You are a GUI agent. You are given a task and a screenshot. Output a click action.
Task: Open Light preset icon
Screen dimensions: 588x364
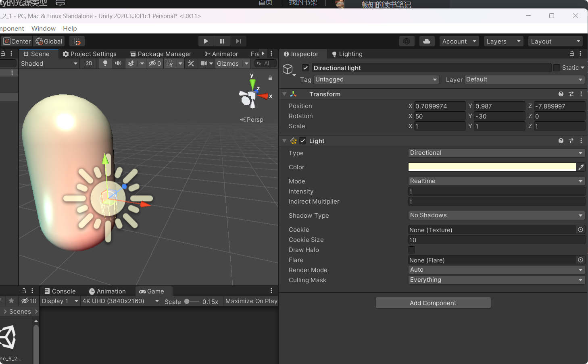click(x=571, y=141)
